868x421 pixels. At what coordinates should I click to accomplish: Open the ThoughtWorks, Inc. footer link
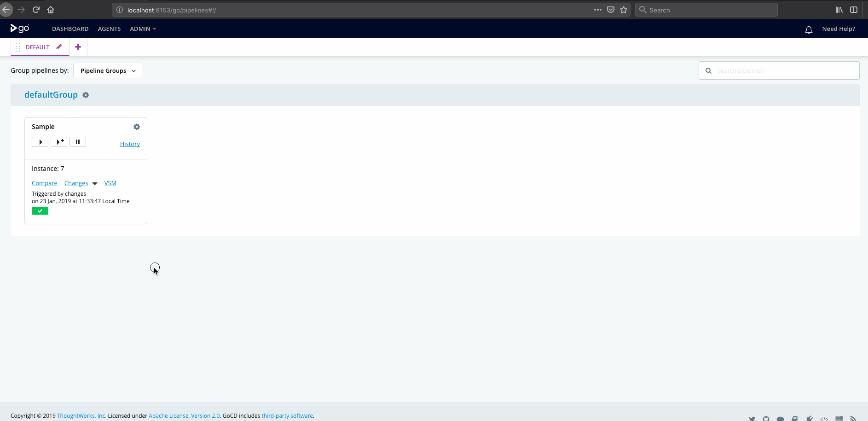81,415
